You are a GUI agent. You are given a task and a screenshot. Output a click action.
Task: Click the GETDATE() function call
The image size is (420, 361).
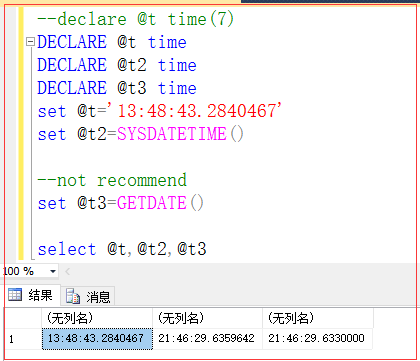tap(160, 203)
